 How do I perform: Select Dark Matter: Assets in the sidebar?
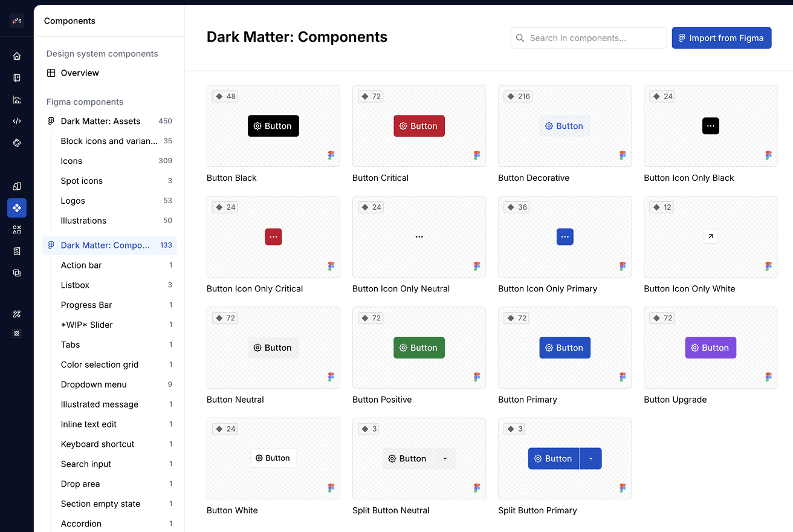tap(109, 121)
